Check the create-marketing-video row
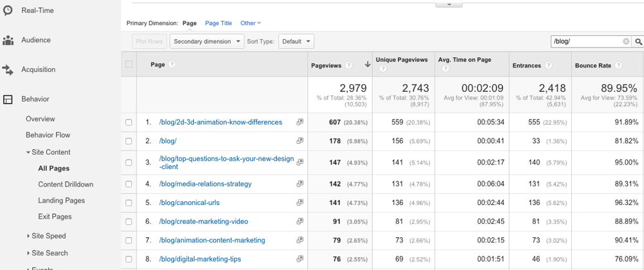644x270 pixels. [x=129, y=222]
